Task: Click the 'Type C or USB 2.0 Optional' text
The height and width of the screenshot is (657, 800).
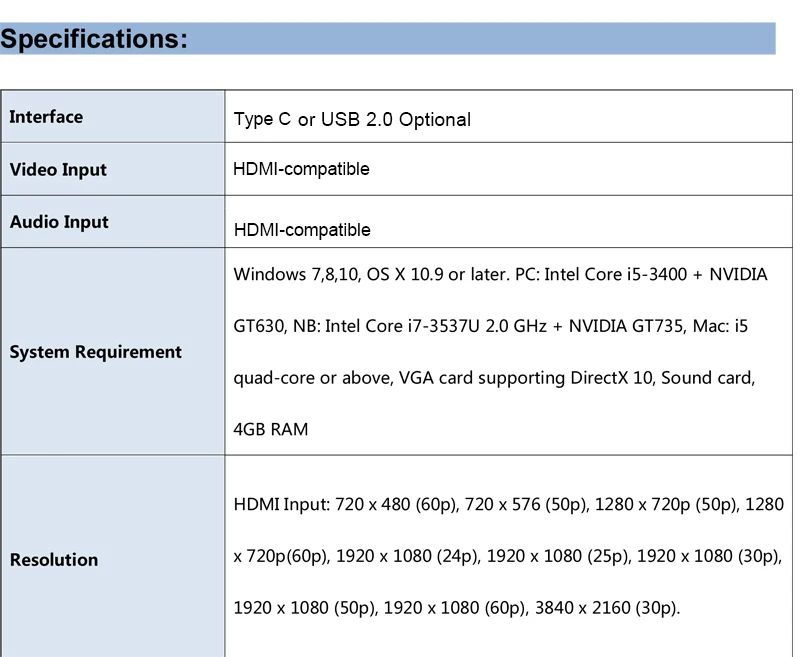Action: point(352,119)
